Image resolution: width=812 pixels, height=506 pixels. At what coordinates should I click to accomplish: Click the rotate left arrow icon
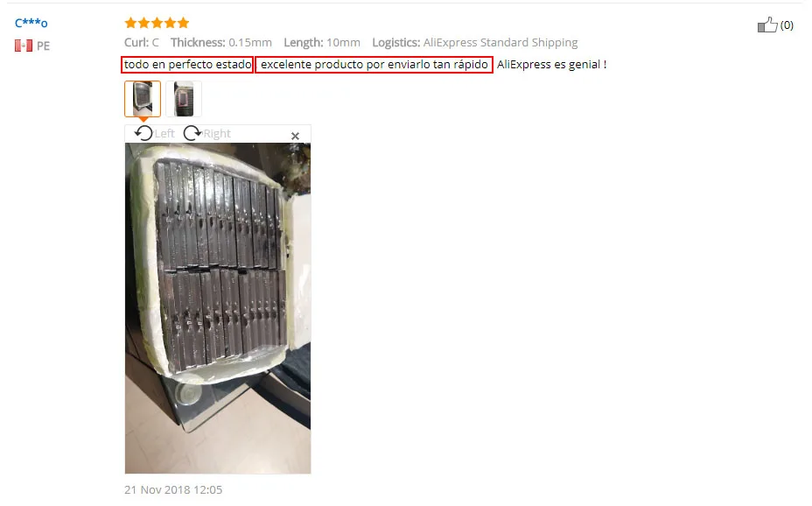(x=143, y=133)
